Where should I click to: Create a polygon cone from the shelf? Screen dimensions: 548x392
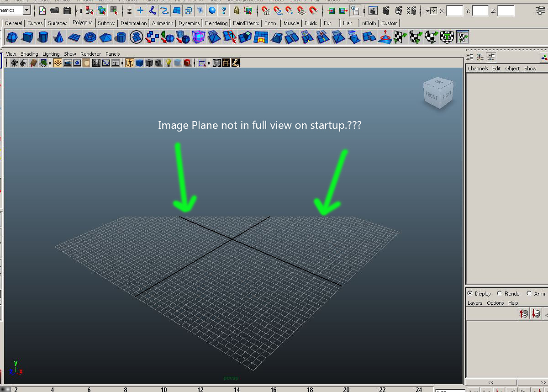59,37
